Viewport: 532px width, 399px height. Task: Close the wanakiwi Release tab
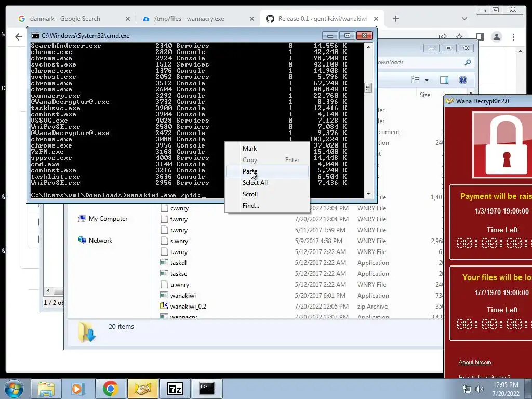click(x=376, y=19)
